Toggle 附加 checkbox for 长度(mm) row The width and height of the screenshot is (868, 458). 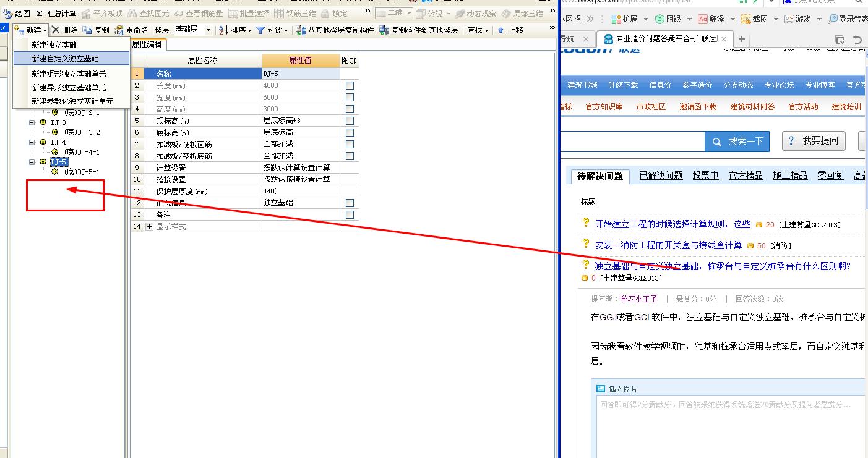[350, 85]
